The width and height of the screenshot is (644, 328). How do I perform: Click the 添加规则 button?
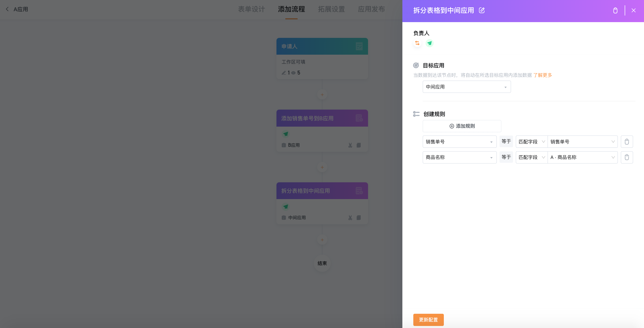462,126
